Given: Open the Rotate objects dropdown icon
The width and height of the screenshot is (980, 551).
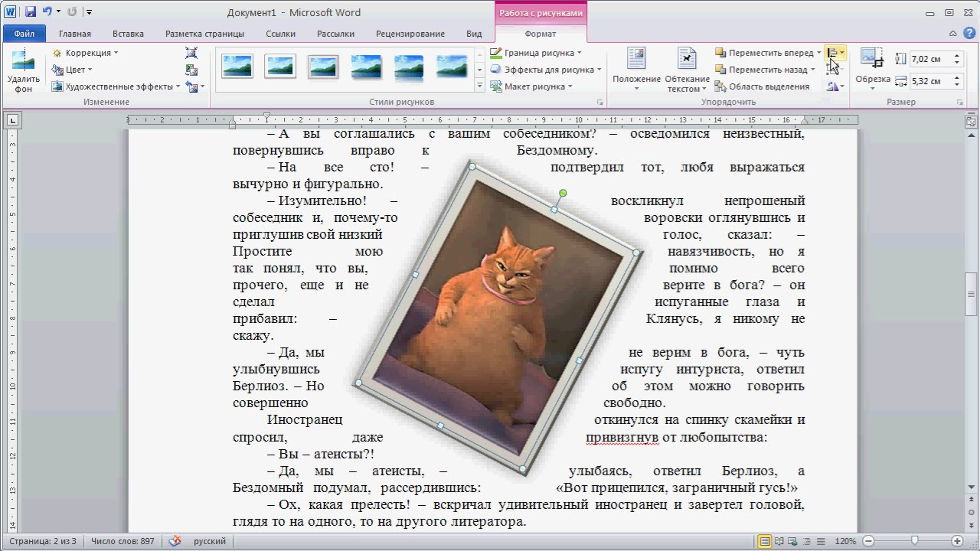Looking at the screenshot, I should point(835,86).
